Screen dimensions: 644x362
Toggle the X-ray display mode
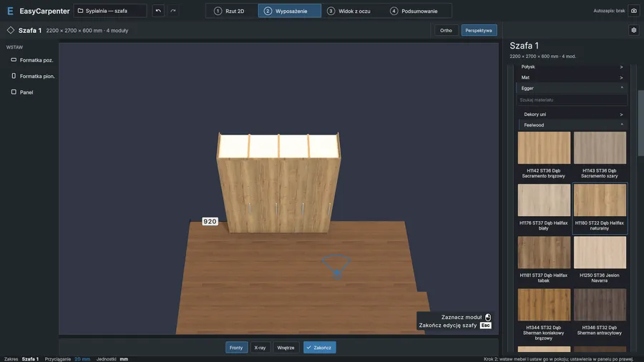(x=260, y=348)
